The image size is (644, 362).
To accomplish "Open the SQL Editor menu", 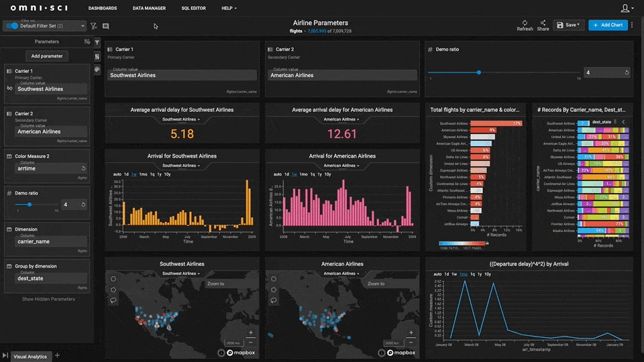I will [193, 8].
